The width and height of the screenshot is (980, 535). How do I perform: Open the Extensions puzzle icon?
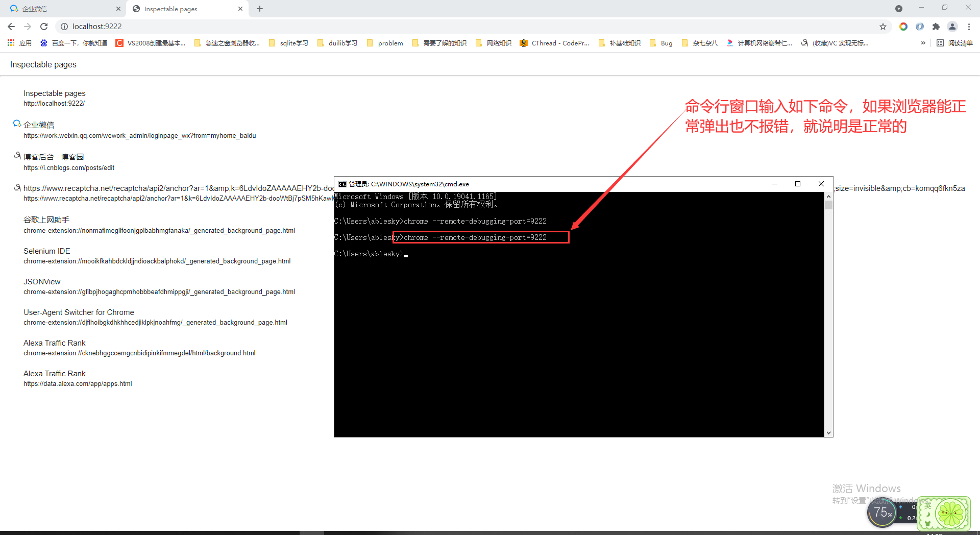[x=936, y=27]
